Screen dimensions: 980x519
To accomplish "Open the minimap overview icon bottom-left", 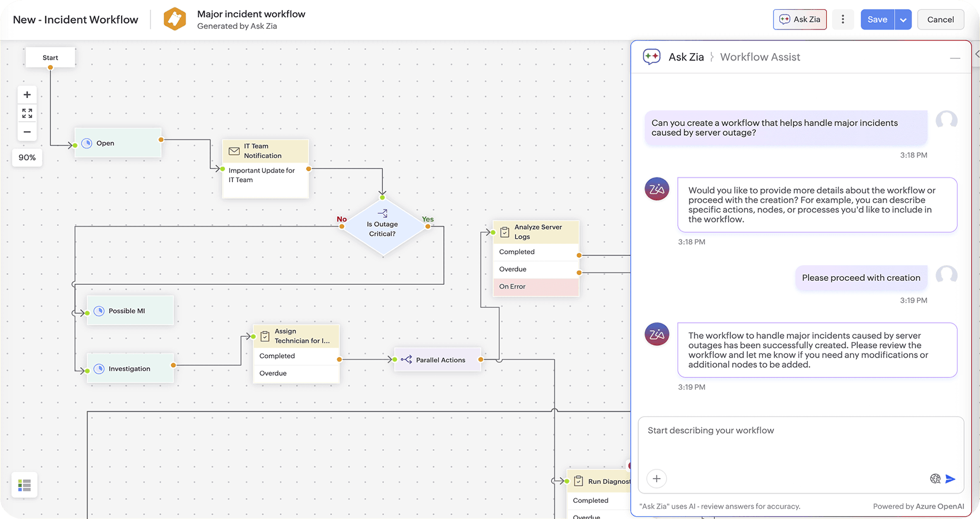I will click(24, 485).
